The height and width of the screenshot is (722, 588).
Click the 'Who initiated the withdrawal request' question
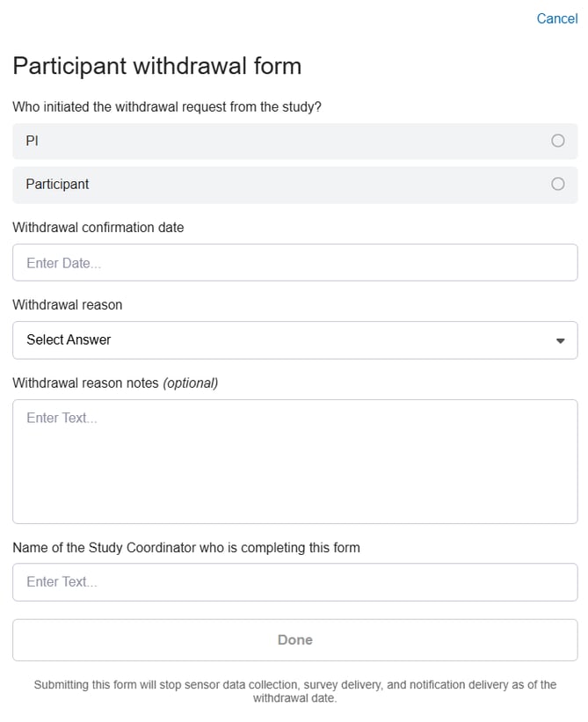[x=167, y=106]
